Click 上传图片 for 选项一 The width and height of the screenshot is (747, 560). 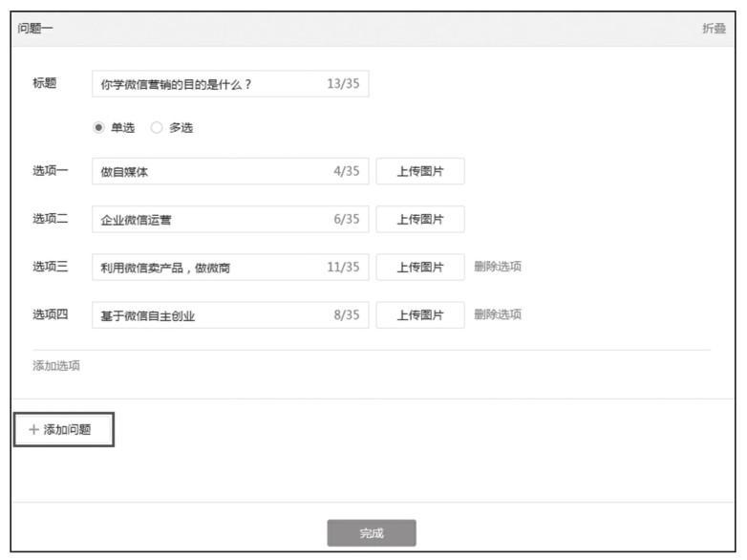420,171
